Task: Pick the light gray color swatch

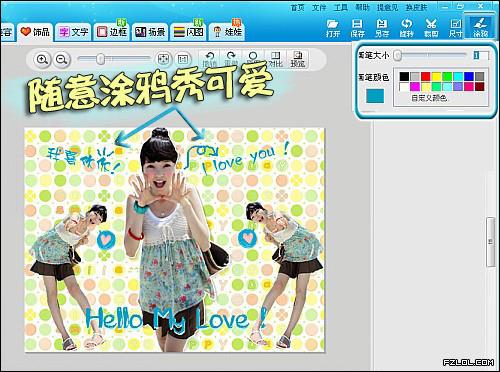Action: tap(415, 76)
